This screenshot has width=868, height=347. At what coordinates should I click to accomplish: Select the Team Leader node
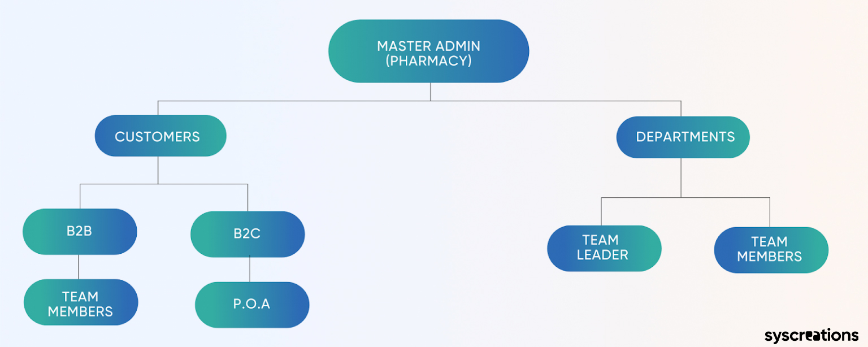(604, 248)
